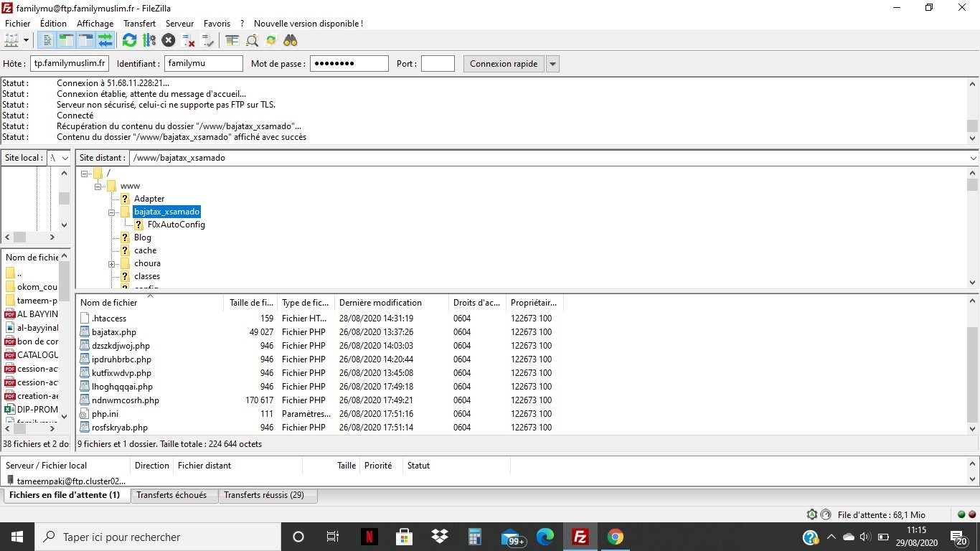Open the Serveur menu

pyautogui.click(x=179, y=24)
